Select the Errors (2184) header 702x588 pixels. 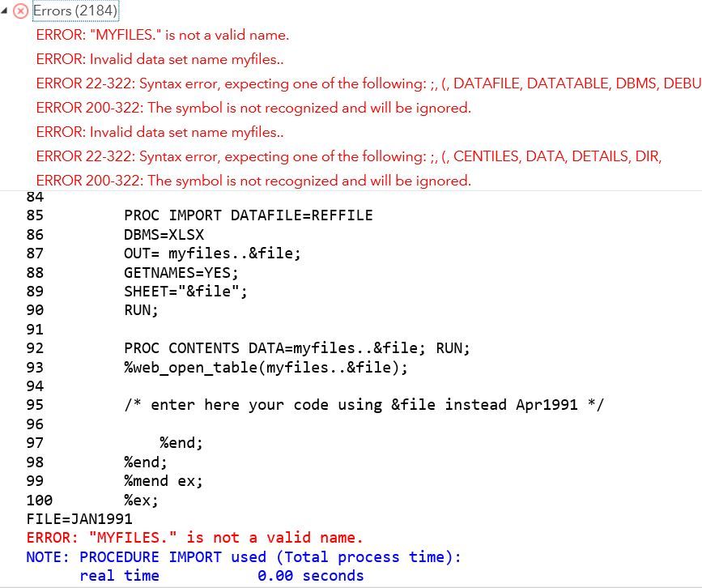75,11
